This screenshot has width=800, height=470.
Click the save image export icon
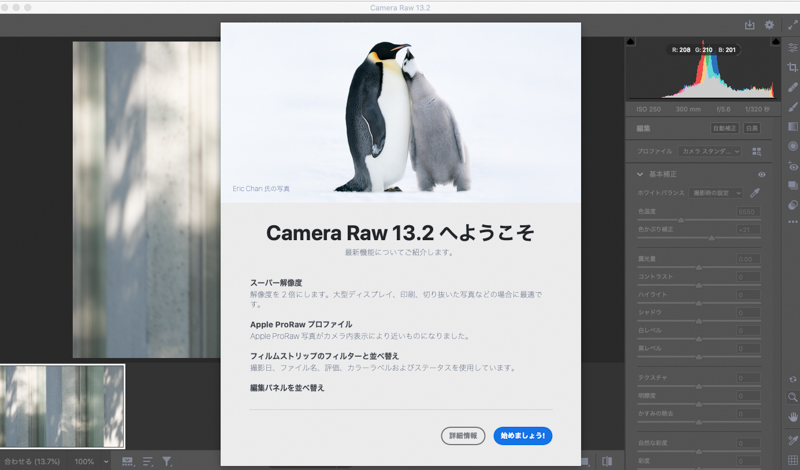(x=749, y=25)
